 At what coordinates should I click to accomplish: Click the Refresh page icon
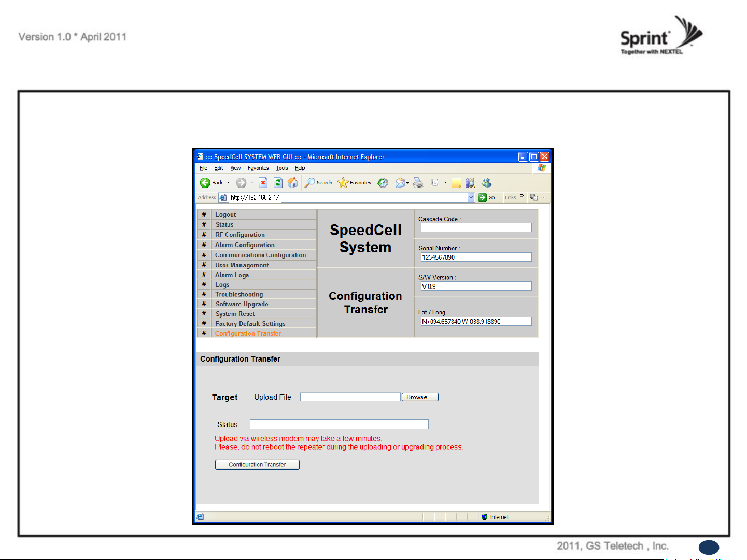278,183
